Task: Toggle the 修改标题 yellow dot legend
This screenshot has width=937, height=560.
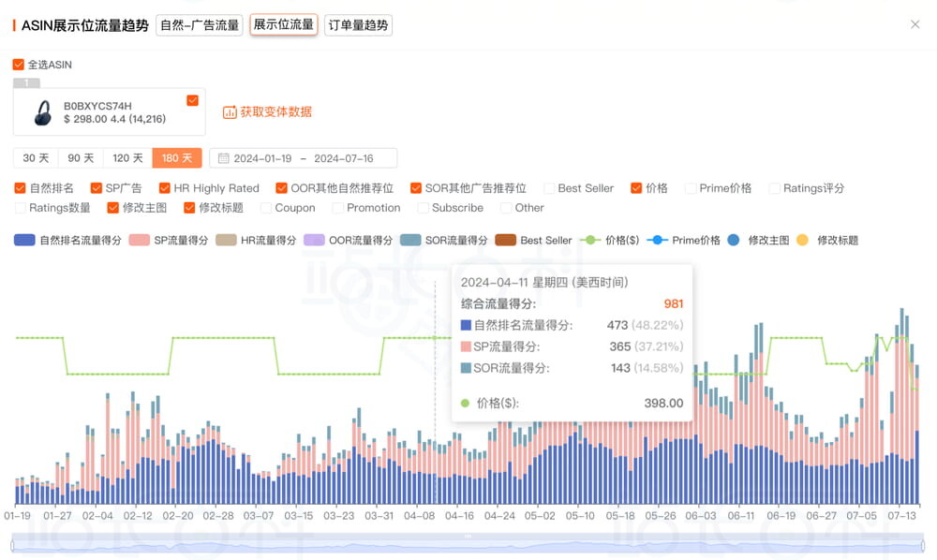Action: 802,241
